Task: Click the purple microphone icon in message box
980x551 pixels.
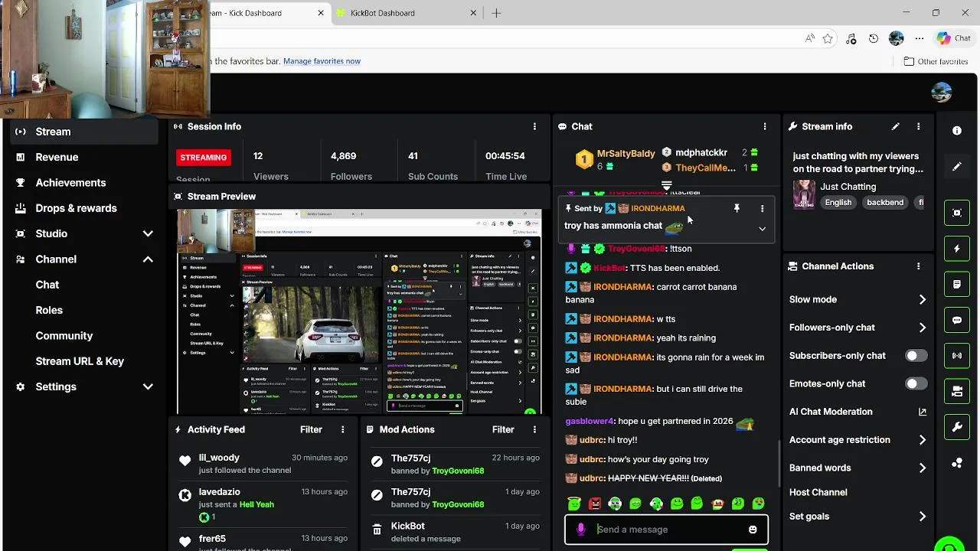Action: tap(581, 530)
